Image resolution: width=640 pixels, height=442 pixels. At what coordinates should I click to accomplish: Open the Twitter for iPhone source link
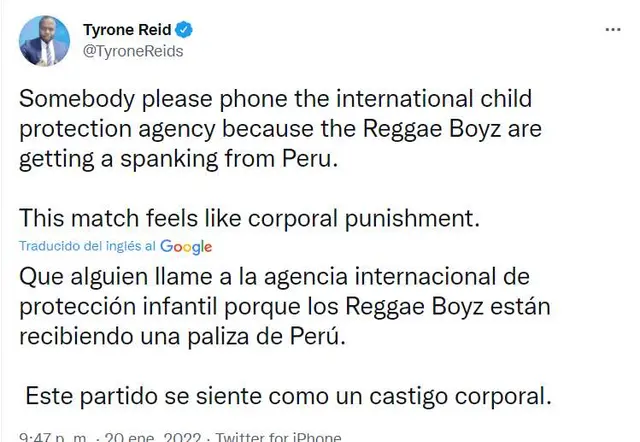click(x=278, y=437)
